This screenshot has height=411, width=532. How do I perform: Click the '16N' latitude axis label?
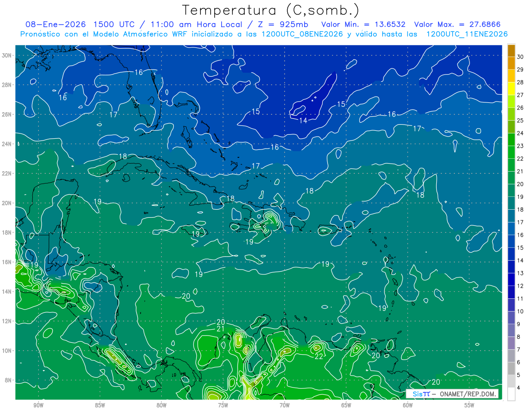point(6,262)
